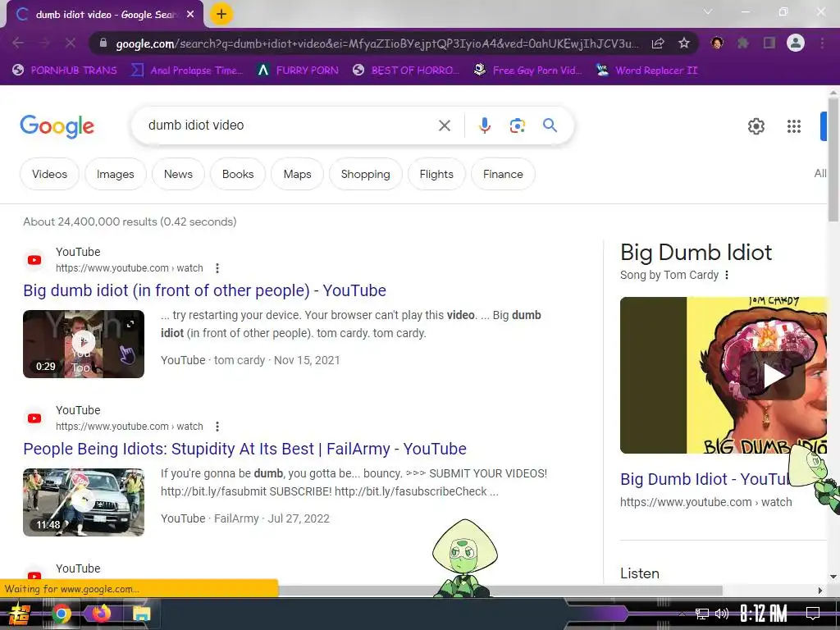Open File Explorer from the taskbar

141,614
